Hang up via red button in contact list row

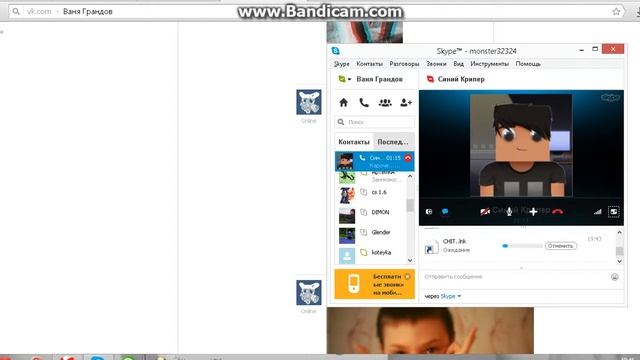(408, 158)
